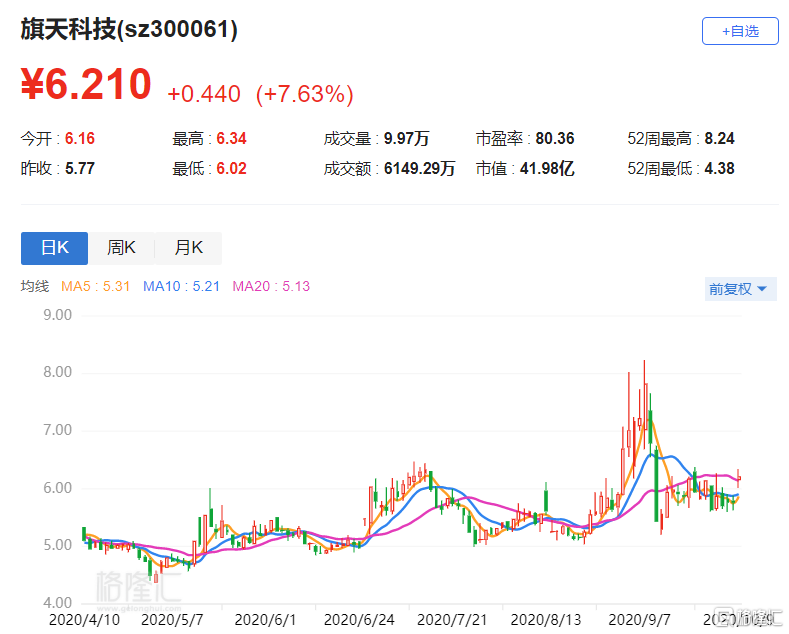The image size is (789, 634).
Task: Switch to the 日K tab
Action: tap(54, 248)
